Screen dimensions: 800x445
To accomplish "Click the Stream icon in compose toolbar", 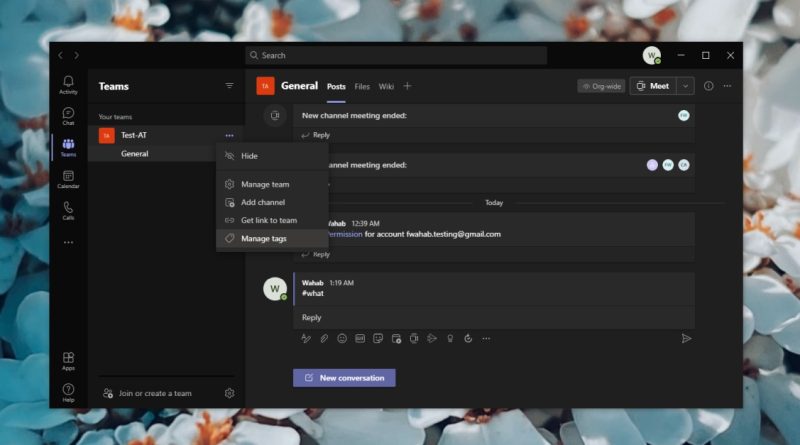I will (x=432, y=338).
